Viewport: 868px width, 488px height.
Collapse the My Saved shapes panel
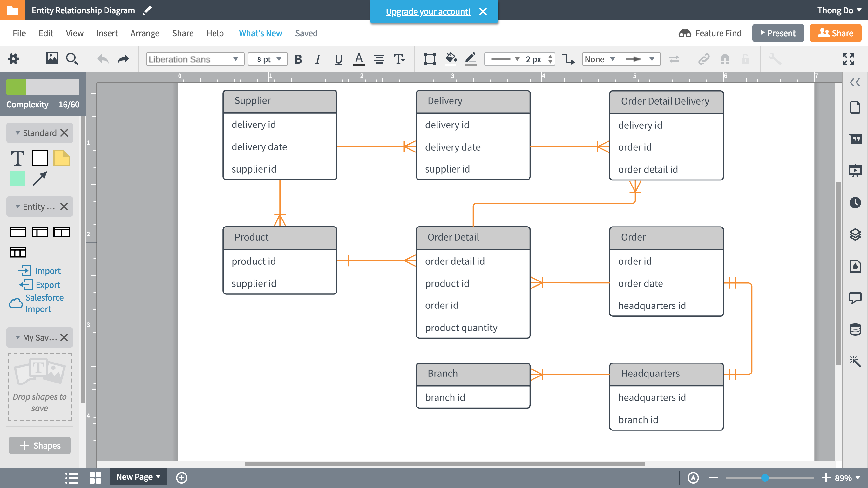(x=16, y=337)
